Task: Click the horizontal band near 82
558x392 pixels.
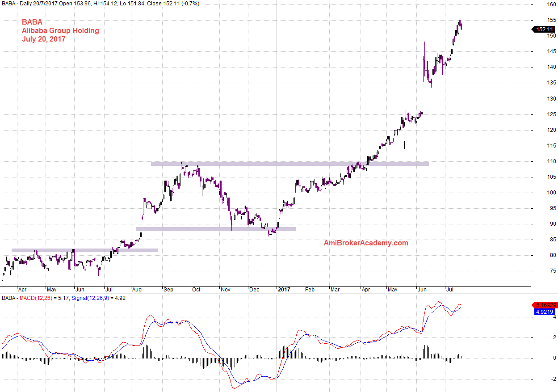Action: 85,250
